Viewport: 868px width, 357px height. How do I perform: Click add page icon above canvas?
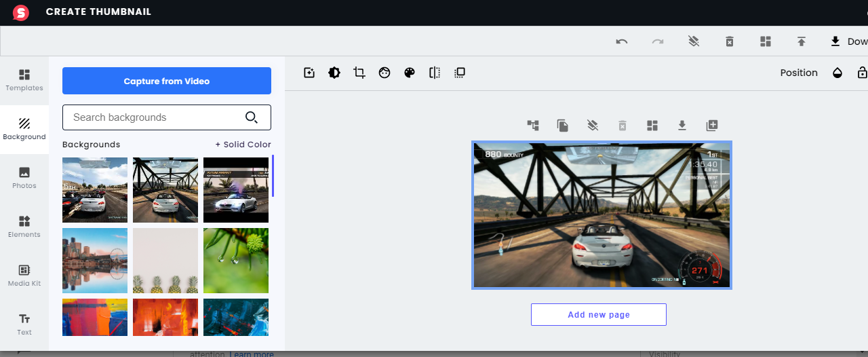tap(711, 126)
